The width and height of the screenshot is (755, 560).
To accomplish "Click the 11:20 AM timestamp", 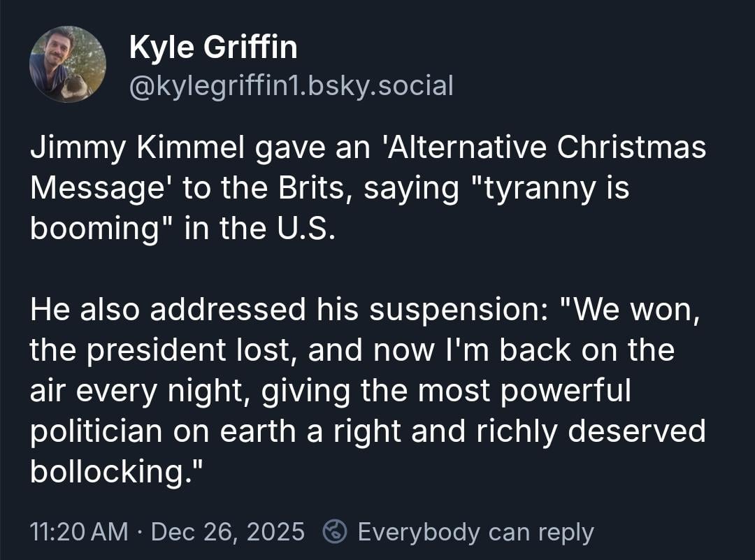I will (79, 532).
